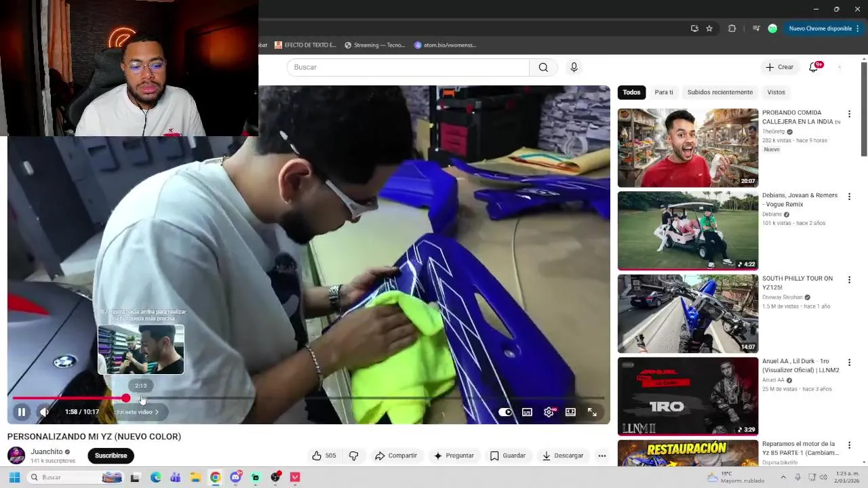Open the EFECTO DE TEXTO bookmark
Viewport: 868px width, 488px height.
point(305,45)
